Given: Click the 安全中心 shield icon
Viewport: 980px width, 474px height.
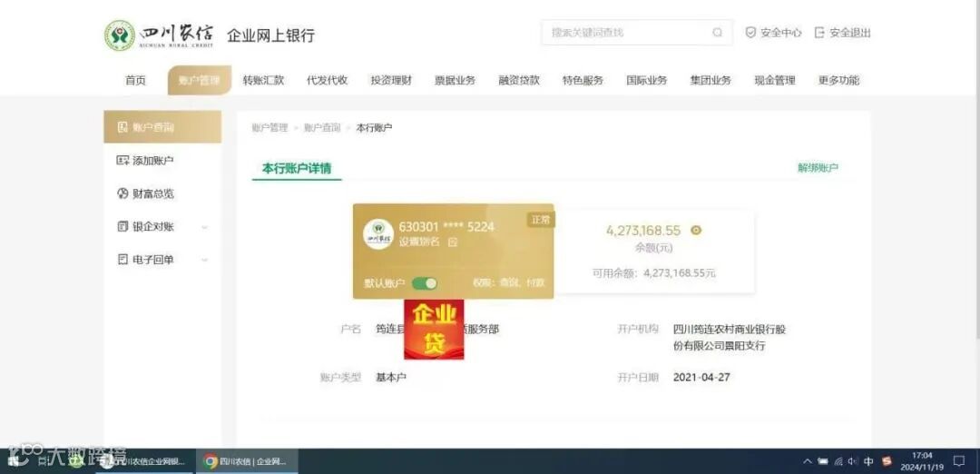Looking at the screenshot, I should [750, 33].
